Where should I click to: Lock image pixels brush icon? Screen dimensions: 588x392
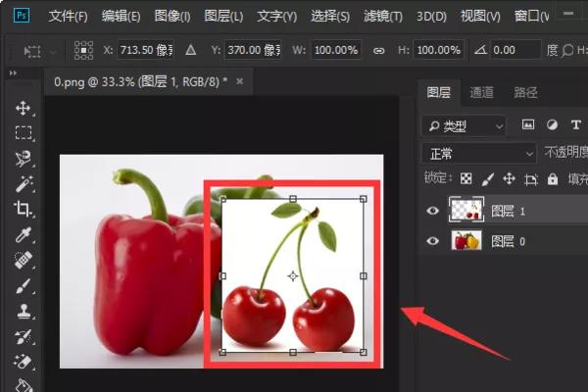tap(487, 179)
